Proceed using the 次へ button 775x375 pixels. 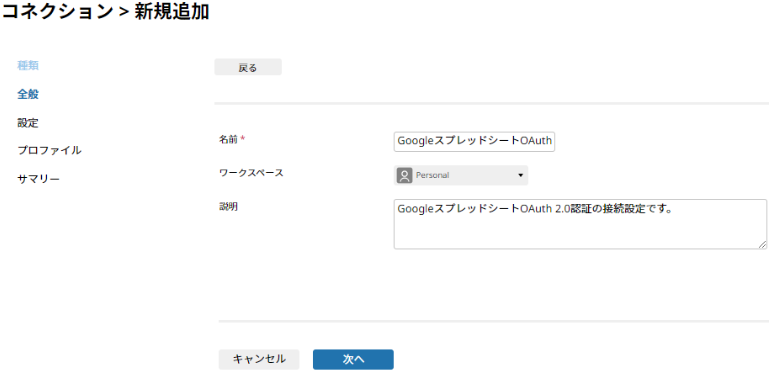click(353, 359)
